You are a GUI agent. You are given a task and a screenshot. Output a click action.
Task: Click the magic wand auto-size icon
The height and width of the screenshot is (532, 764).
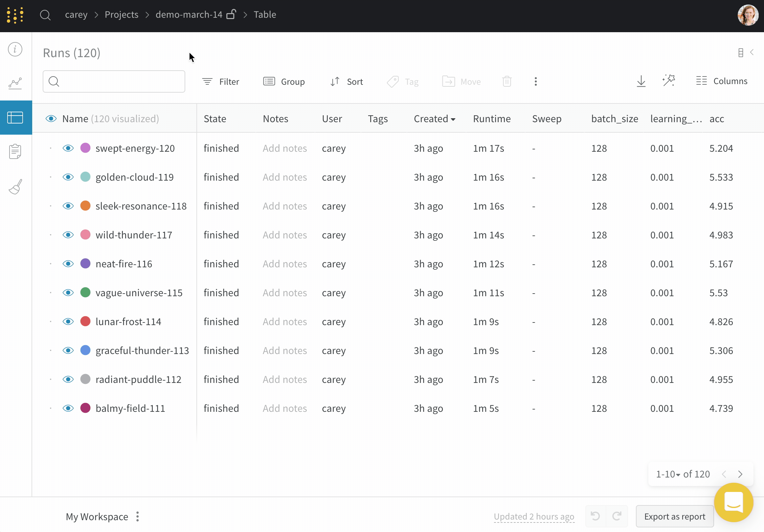click(x=668, y=81)
